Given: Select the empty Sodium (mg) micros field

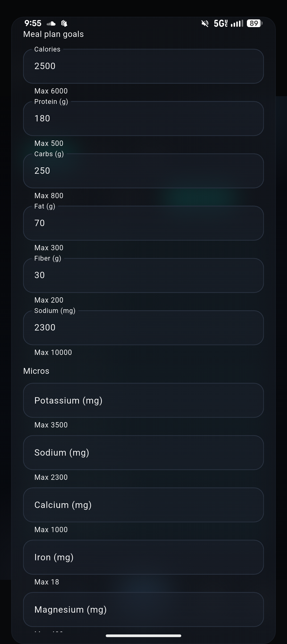Looking at the screenshot, I should coord(143,452).
